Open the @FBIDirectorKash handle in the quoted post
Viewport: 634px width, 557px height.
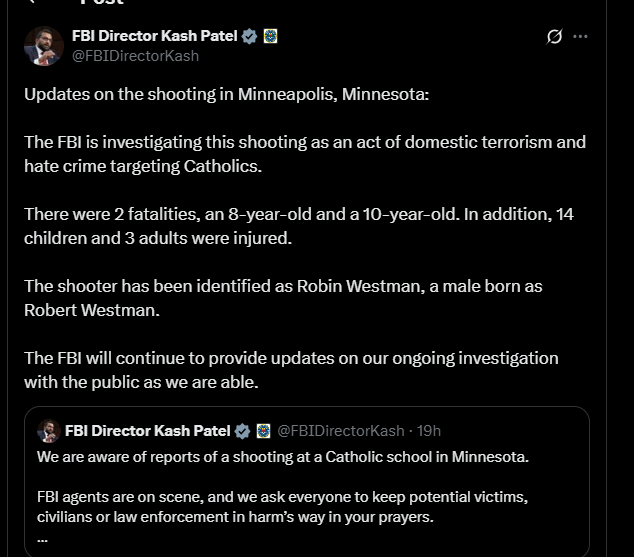pyautogui.click(x=341, y=431)
